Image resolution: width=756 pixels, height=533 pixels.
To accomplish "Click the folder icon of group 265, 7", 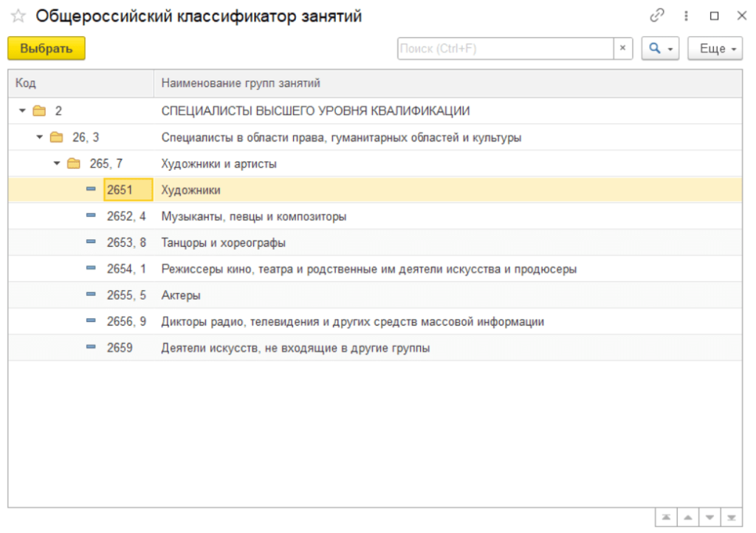I will (74, 164).
